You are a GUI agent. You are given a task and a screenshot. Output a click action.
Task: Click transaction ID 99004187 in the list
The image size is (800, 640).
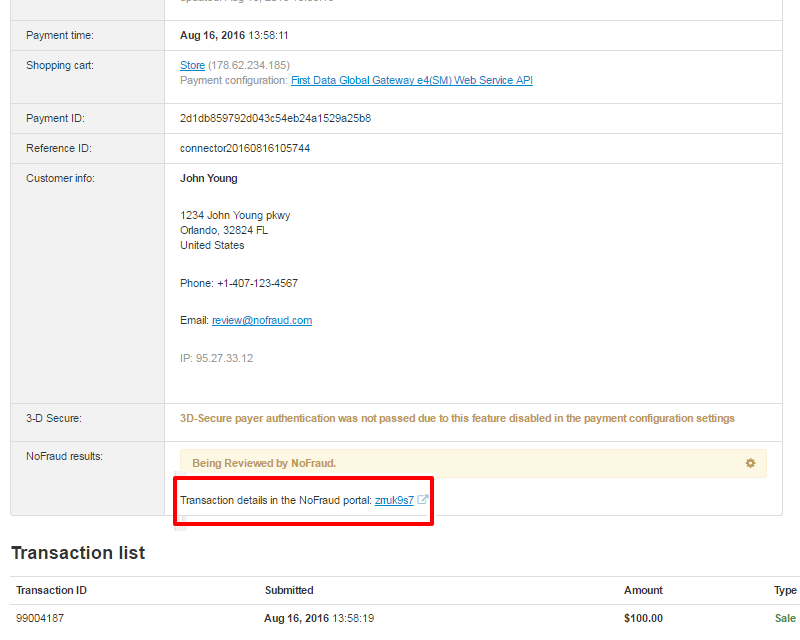(40, 618)
